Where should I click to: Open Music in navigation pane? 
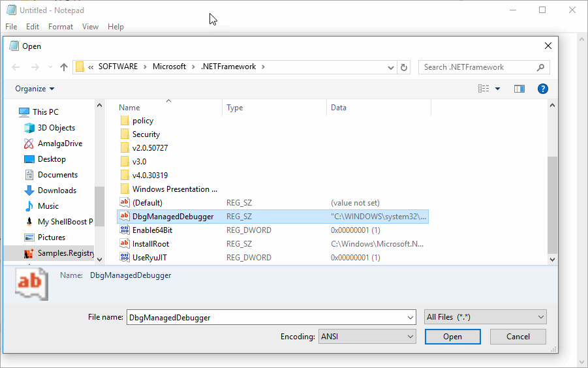click(x=41, y=206)
